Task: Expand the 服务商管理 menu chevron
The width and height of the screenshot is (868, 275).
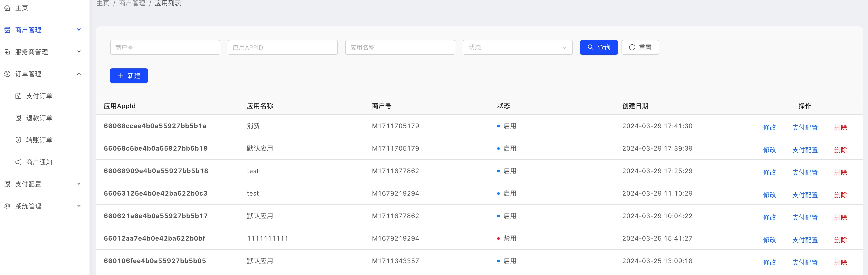Action: pyautogui.click(x=79, y=52)
